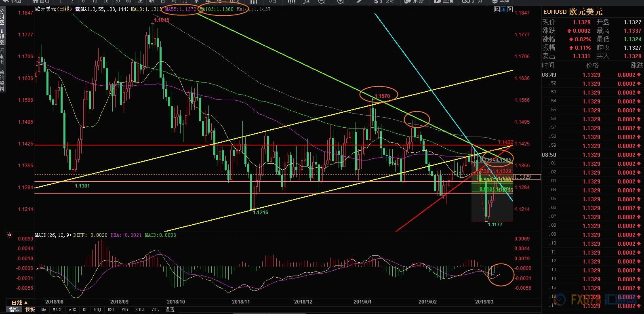Apply the KDJ indicator button

pos(98,310)
